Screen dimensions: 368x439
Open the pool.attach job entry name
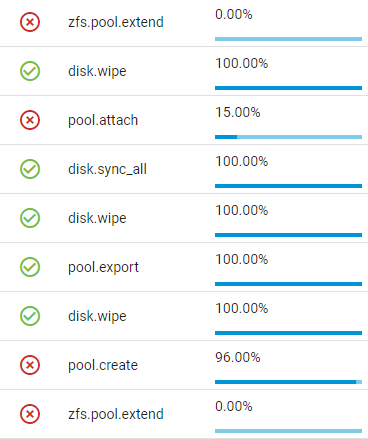click(103, 120)
